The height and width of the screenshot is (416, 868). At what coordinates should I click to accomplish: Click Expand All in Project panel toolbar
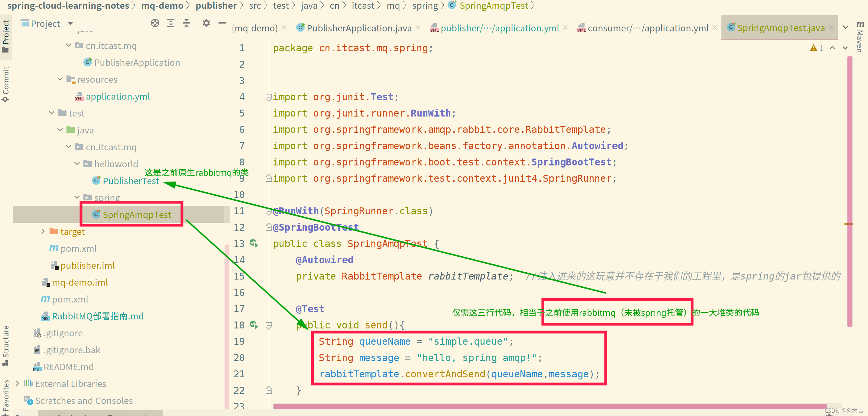pyautogui.click(x=171, y=23)
